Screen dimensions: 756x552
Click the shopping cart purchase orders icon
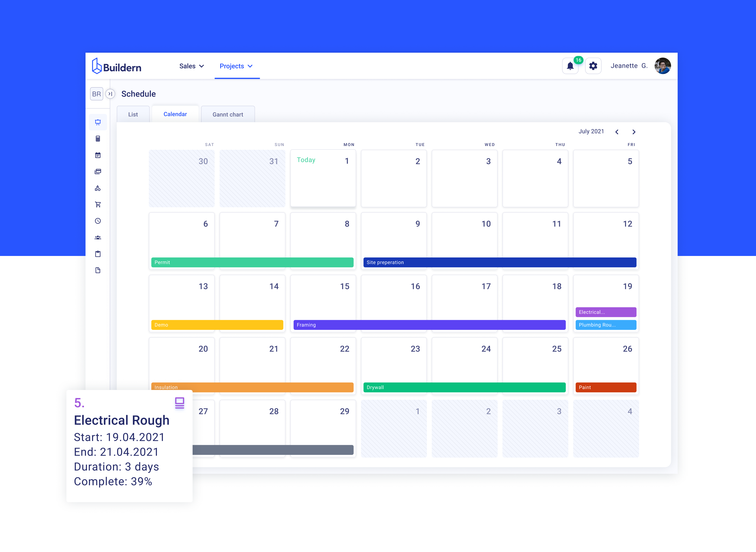coord(98,204)
